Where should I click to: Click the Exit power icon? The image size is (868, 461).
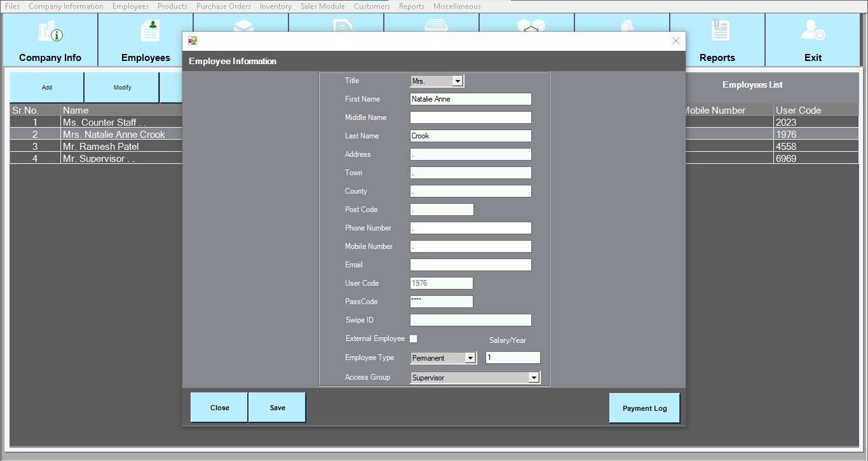pos(813,30)
